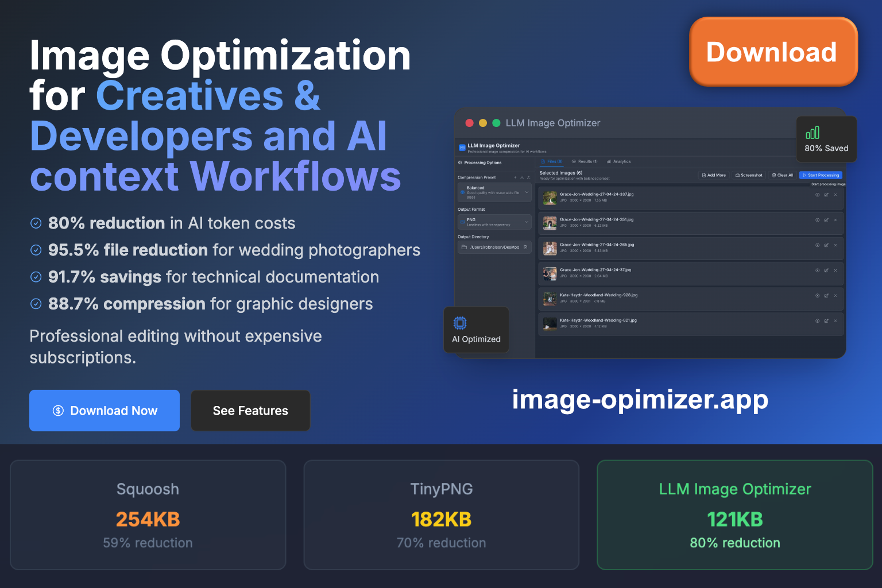Image resolution: width=882 pixels, height=588 pixels.
Task: Select thumbnail of Kate-Haydn-Woodland-Wedding-928.jpg
Action: 550,299
